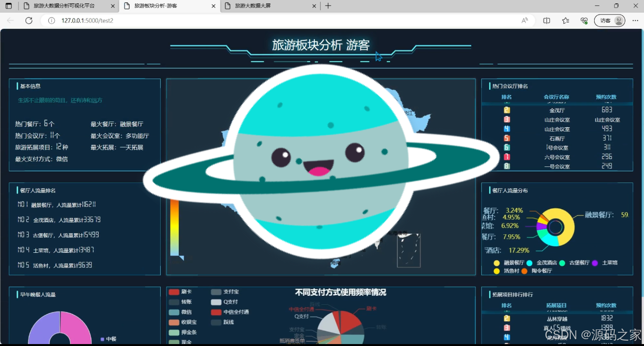
Task: Click the browser back button
Action: (10, 20)
